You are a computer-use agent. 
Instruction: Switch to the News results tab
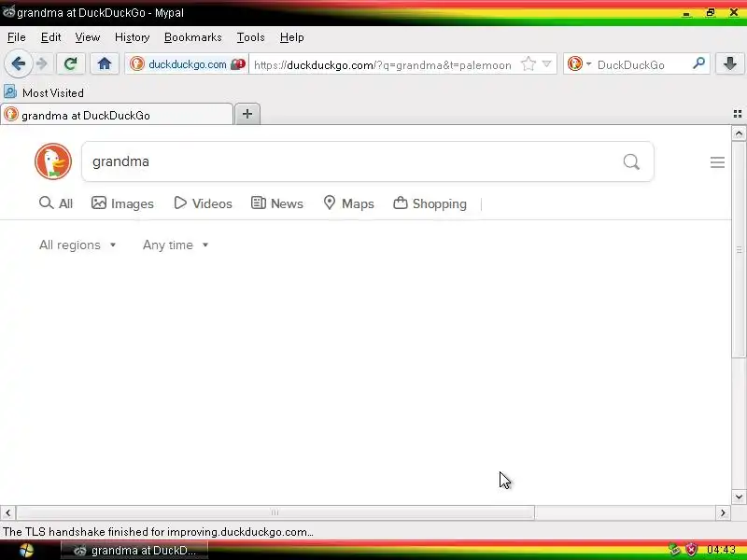pos(276,203)
